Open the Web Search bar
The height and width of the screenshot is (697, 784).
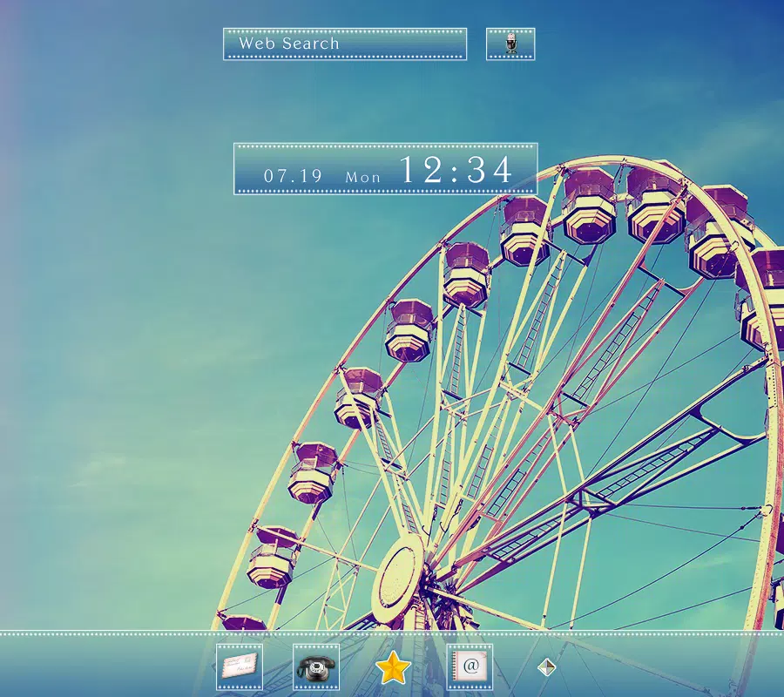(x=345, y=44)
